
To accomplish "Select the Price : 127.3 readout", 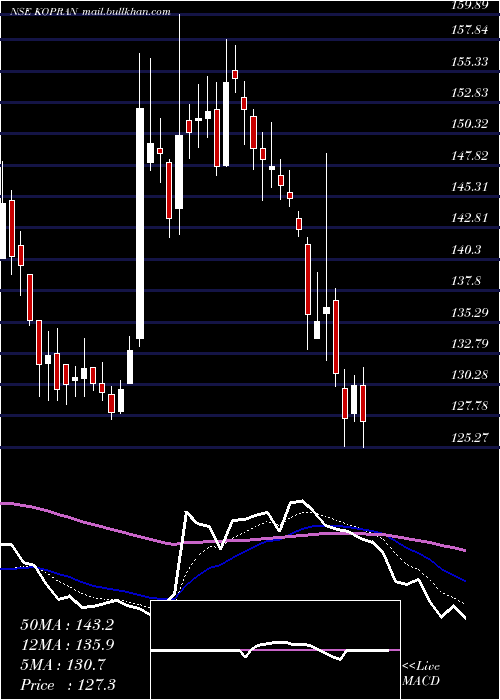I will click(x=68, y=685).
